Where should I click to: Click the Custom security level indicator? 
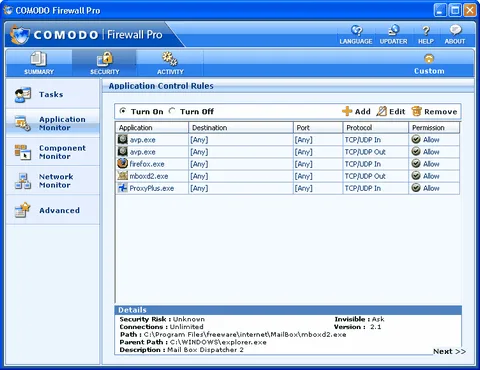(x=429, y=64)
